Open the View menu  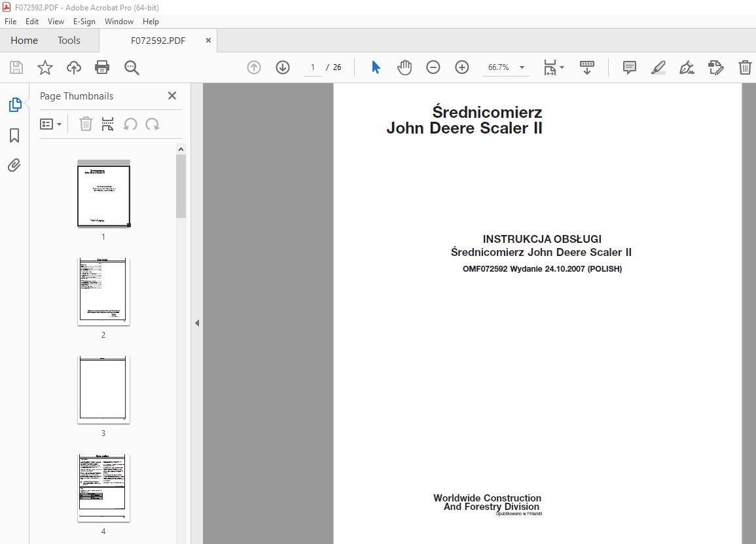(56, 22)
